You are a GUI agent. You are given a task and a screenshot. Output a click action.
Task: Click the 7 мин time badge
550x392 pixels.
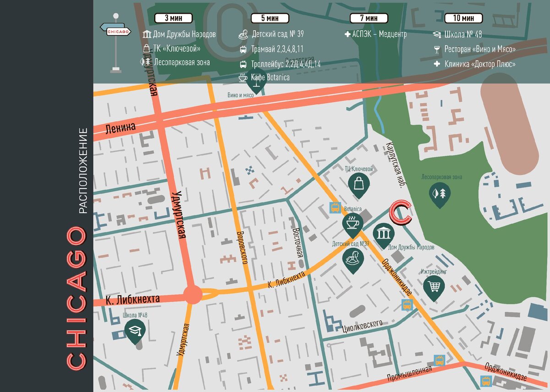pyautogui.click(x=369, y=18)
